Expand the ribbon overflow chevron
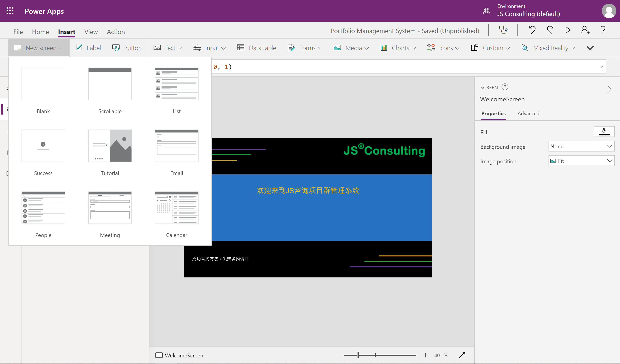 [590, 48]
